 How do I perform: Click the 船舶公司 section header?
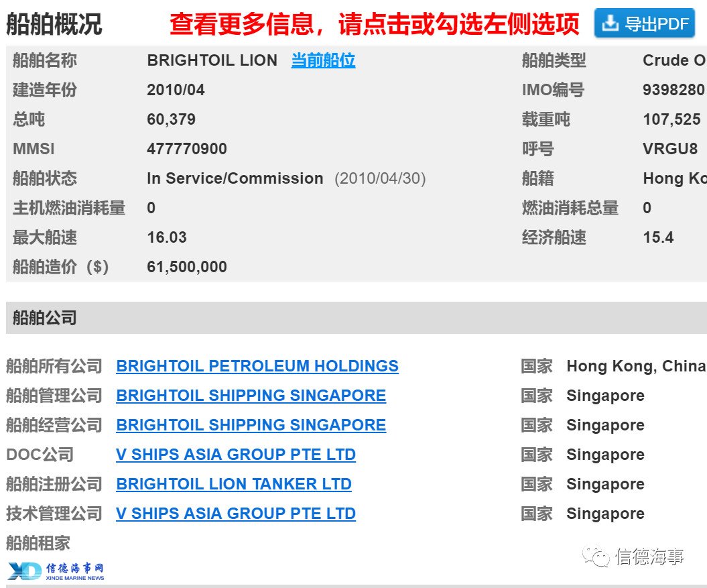357,318
